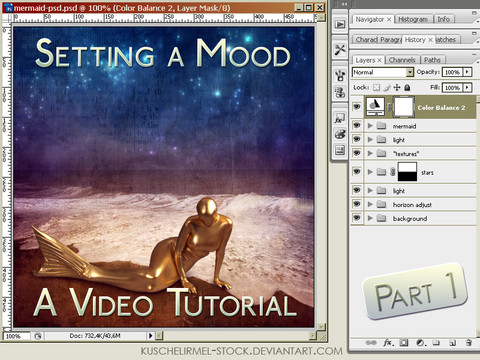Create new adjustment layer icon
Image resolution: width=480 pixels, height=360 pixels.
(x=420, y=342)
